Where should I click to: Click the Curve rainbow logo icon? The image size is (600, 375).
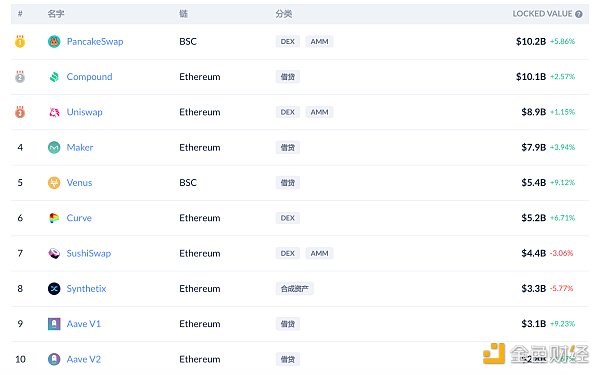(x=54, y=218)
